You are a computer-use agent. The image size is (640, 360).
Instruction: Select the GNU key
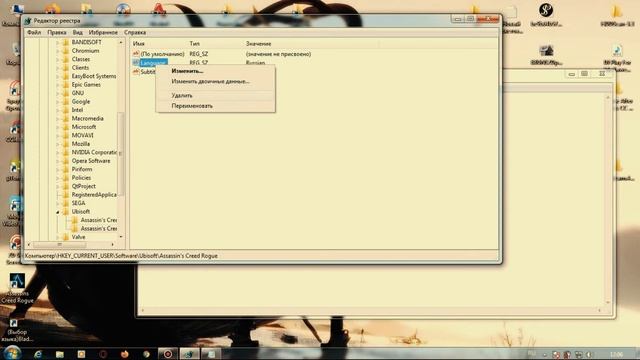78,93
